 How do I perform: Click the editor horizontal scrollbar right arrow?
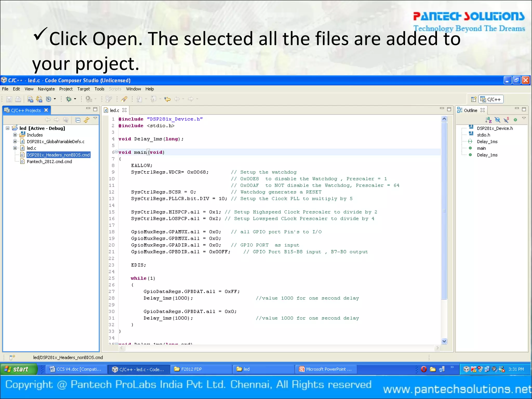pos(437,348)
